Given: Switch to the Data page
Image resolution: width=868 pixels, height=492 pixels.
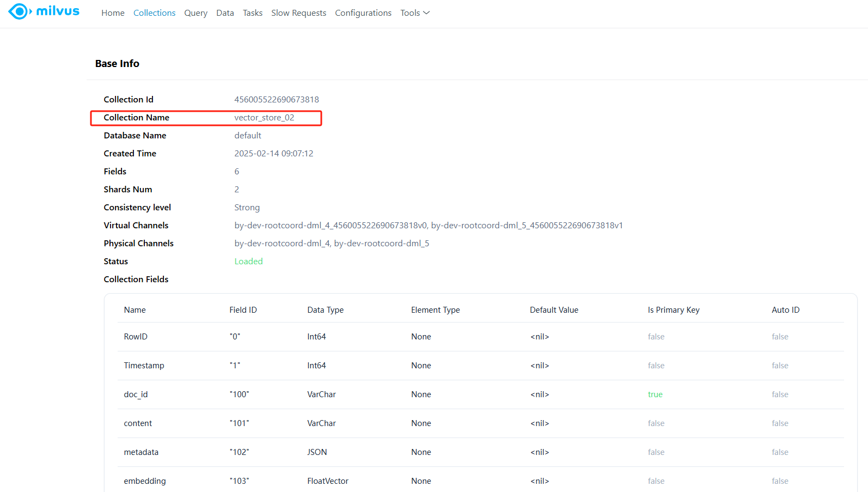Looking at the screenshot, I should click(225, 13).
